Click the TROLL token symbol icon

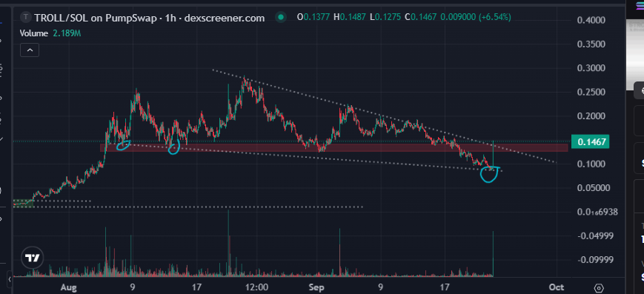click(27, 17)
